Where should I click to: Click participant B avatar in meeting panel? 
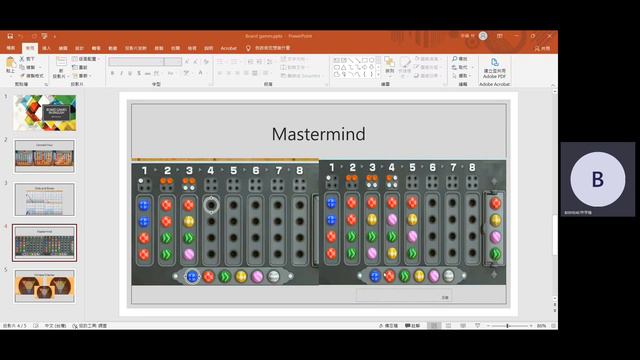(x=598, y=179)
